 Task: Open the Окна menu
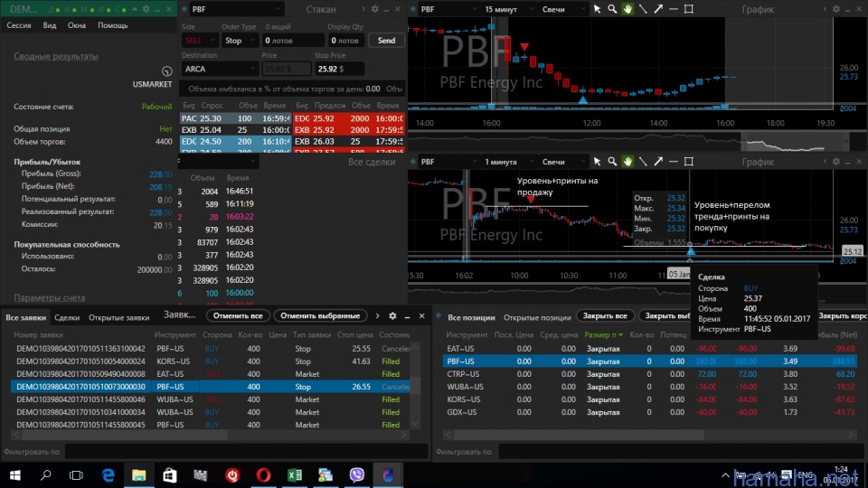point(76,25)
